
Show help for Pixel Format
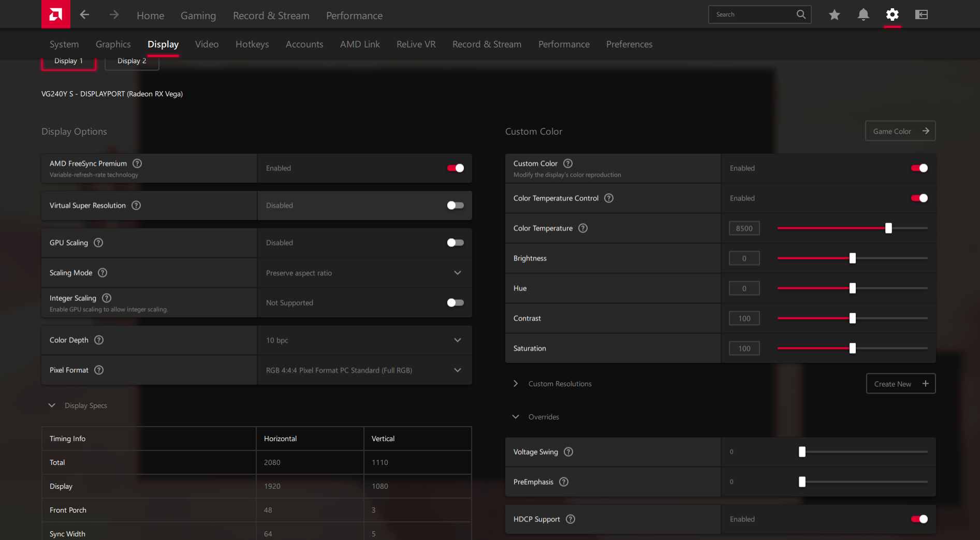[x=99, y=370]
